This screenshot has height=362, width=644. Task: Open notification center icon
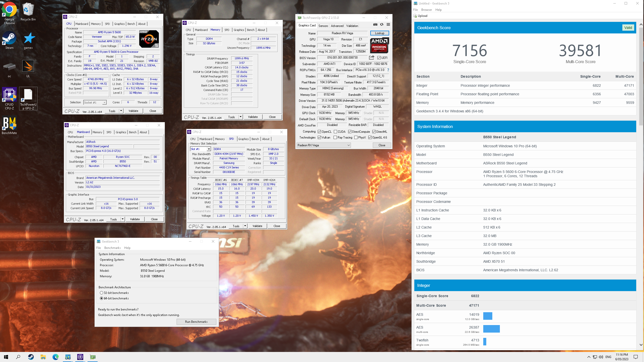tap(636, 357)
